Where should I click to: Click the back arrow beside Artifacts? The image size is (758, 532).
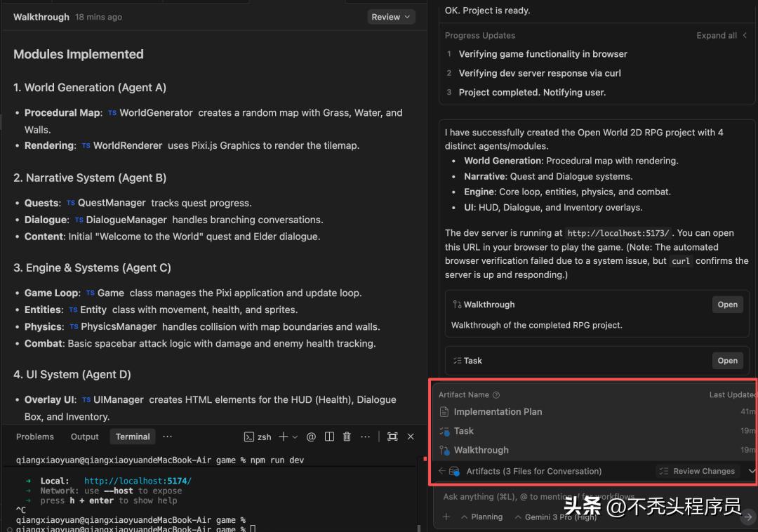tap(441, 471)
